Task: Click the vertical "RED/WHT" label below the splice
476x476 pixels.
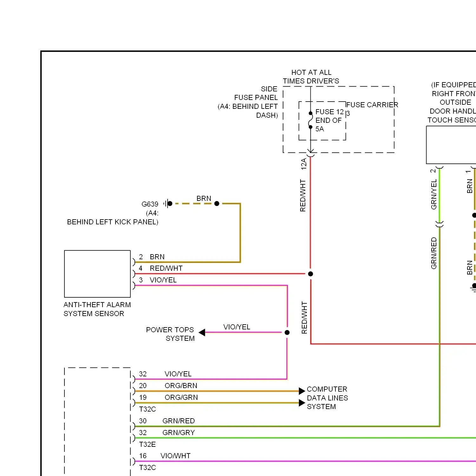Action: tap(304, 318)
